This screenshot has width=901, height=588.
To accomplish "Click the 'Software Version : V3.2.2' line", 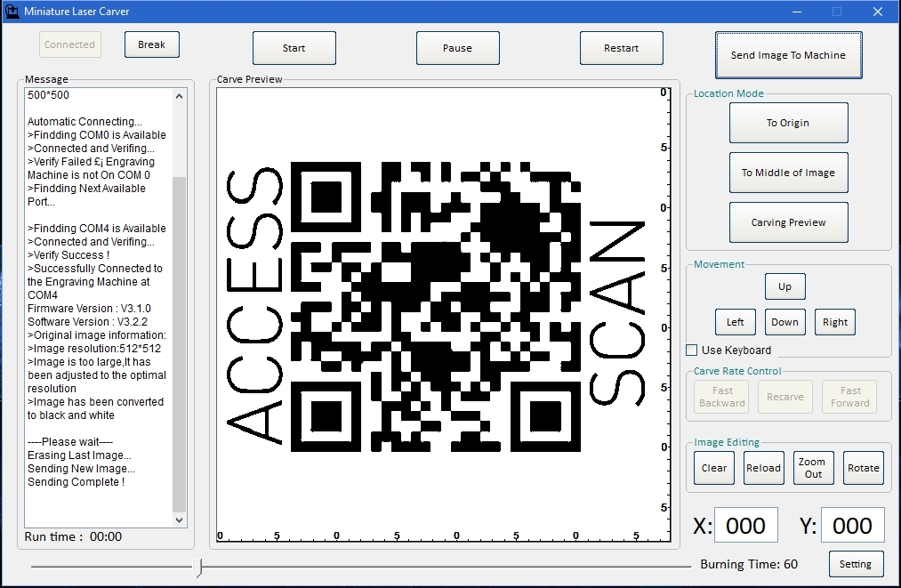I will pos(87,322).
